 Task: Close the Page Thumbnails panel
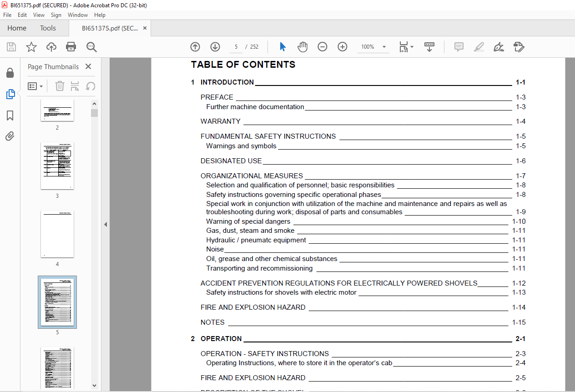(88, 66)
